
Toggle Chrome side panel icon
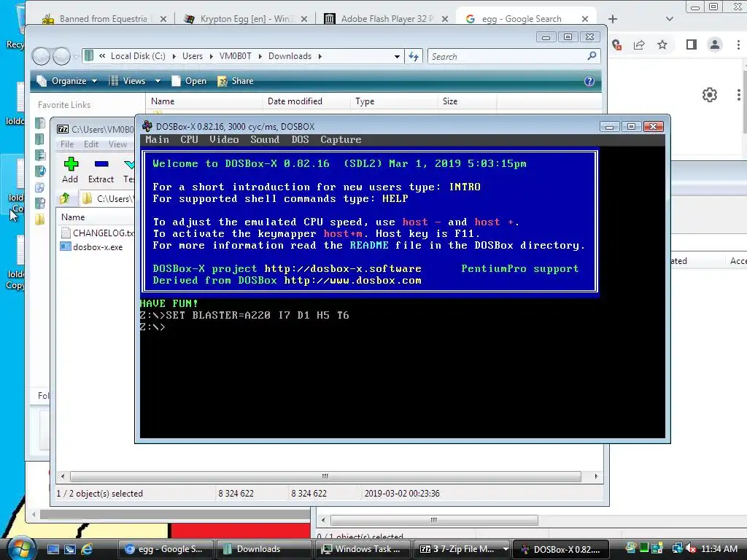692,44
